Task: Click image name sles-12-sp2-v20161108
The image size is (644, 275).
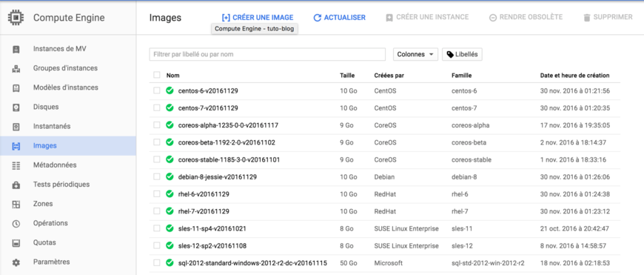Action: pyautogui.click(x=212, y=245)
